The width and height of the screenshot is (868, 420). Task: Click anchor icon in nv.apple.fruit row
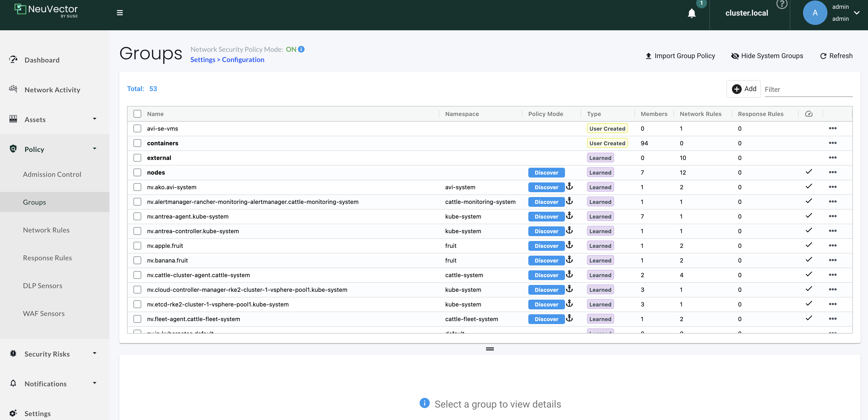(569, 245)
